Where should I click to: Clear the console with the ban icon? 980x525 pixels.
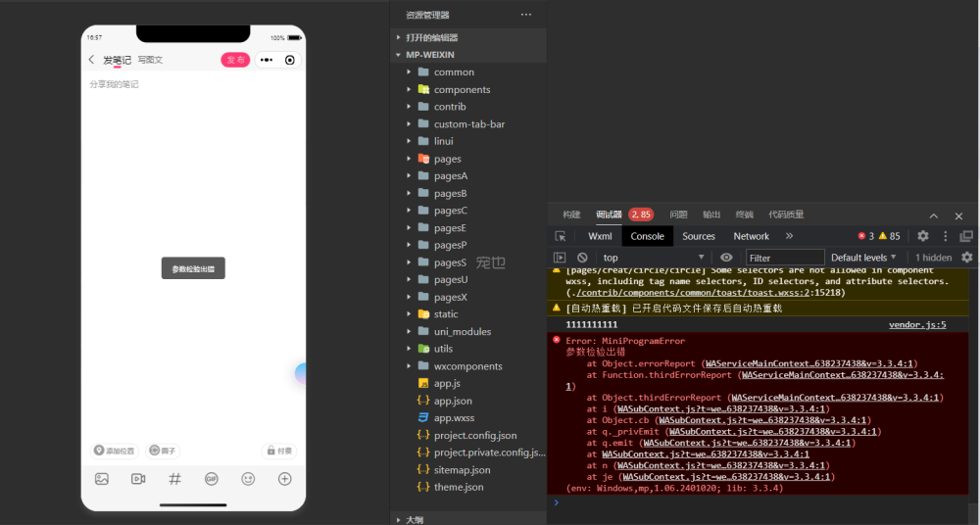click(582, 258)
